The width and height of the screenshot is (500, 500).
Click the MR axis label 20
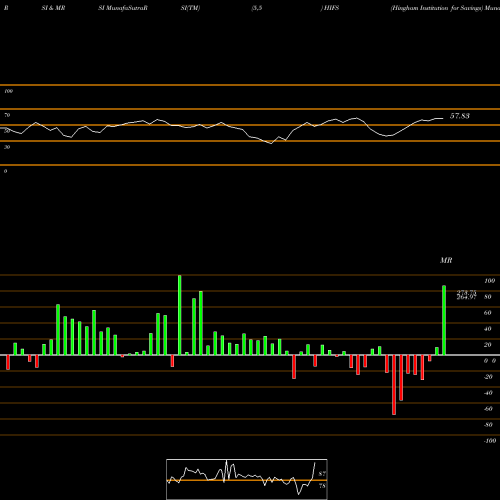(x=488, y=345)
